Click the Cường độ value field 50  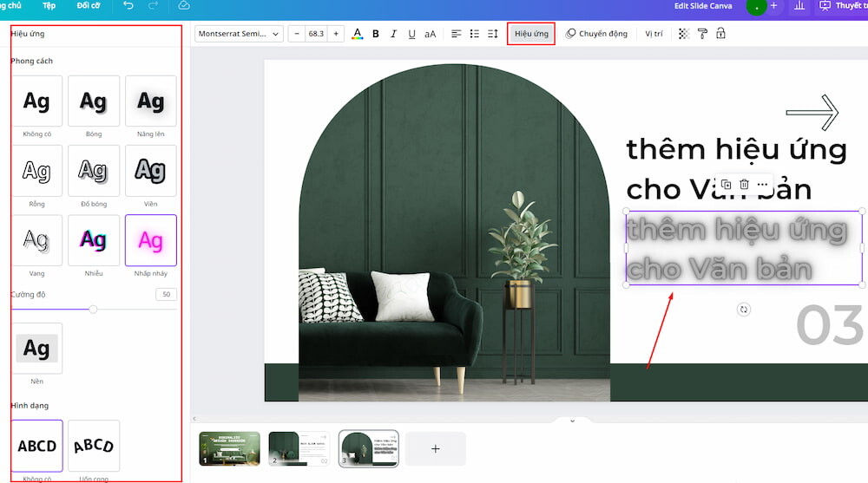(166, 294)
